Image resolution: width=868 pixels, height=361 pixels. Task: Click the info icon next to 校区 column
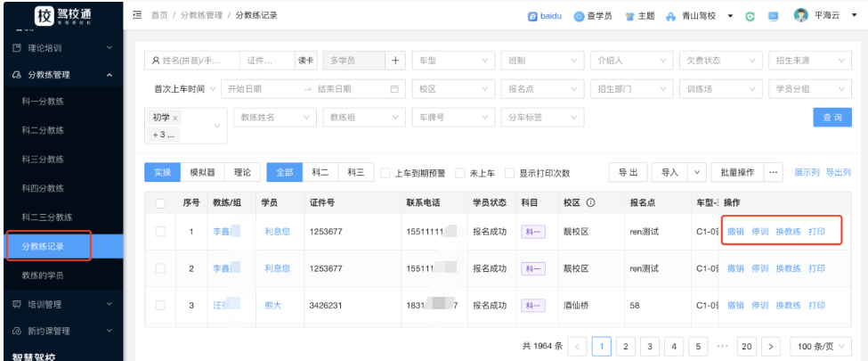coord(590,203)
